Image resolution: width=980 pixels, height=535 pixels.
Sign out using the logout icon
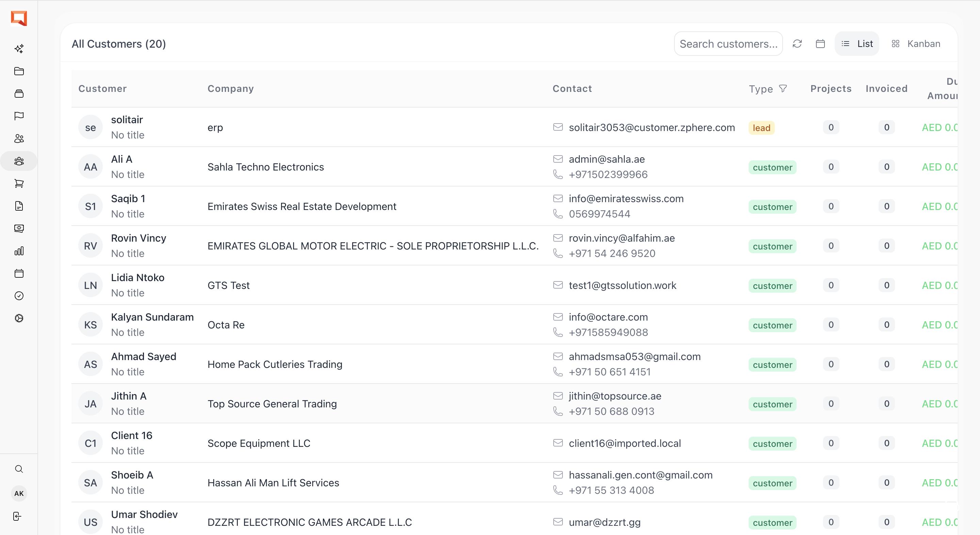point(17,516)
